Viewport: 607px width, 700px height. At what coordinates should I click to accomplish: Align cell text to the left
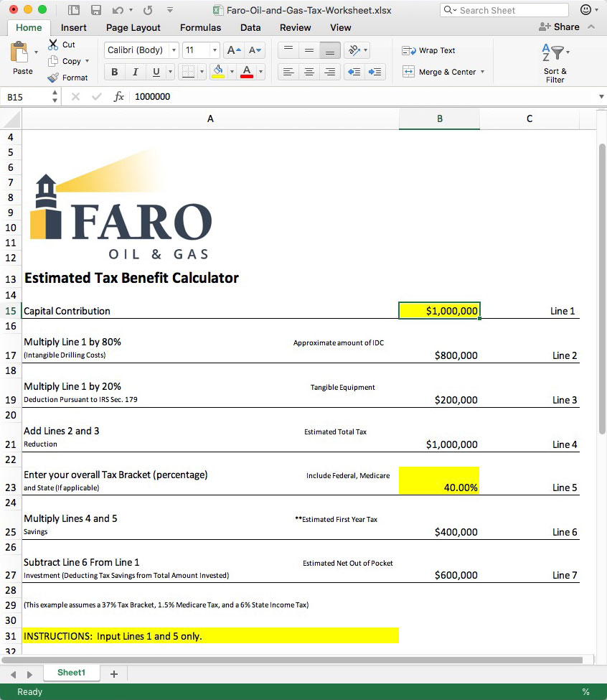288,71
